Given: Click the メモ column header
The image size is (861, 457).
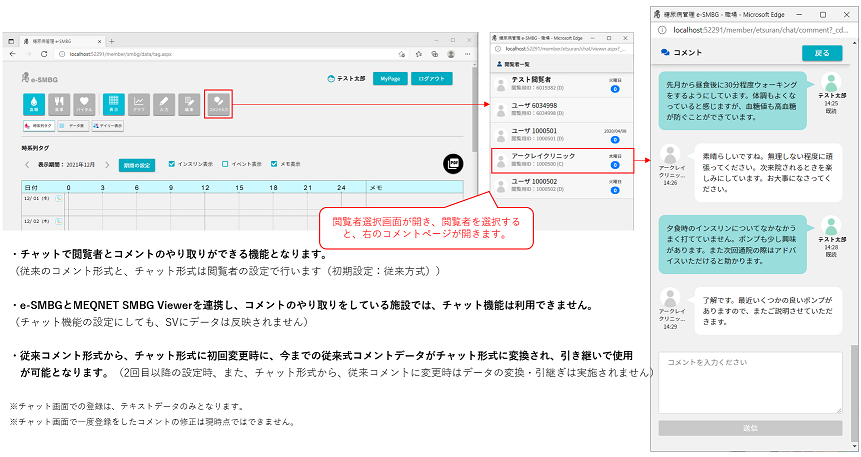Looking at the screenshot, I should point(415,187).
